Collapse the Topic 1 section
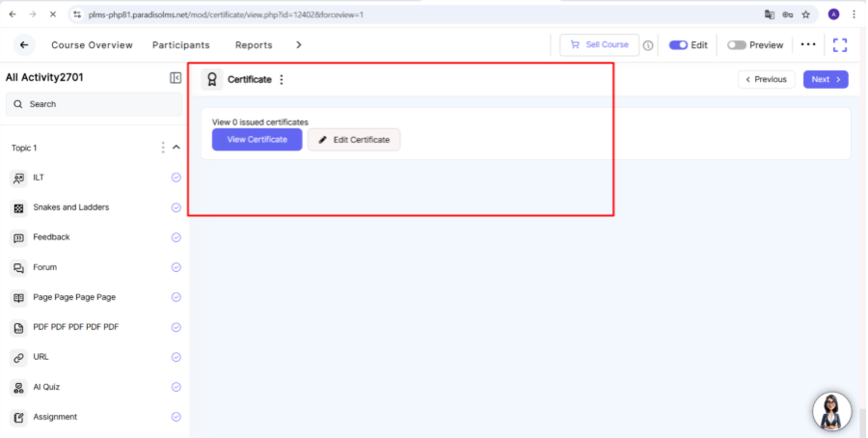 [176, 148]
